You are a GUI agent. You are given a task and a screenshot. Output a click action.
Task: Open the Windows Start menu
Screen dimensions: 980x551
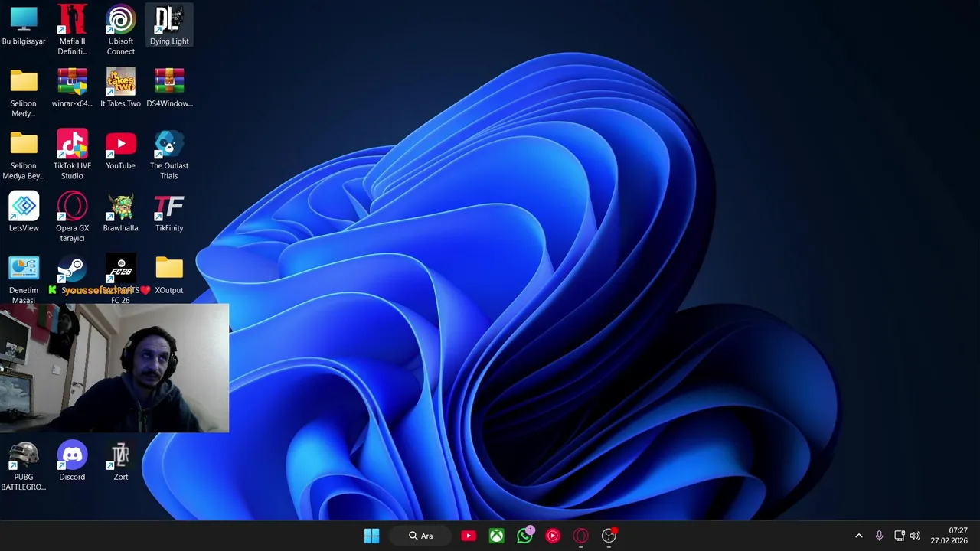pyautogui.click(x=371, y=536)
